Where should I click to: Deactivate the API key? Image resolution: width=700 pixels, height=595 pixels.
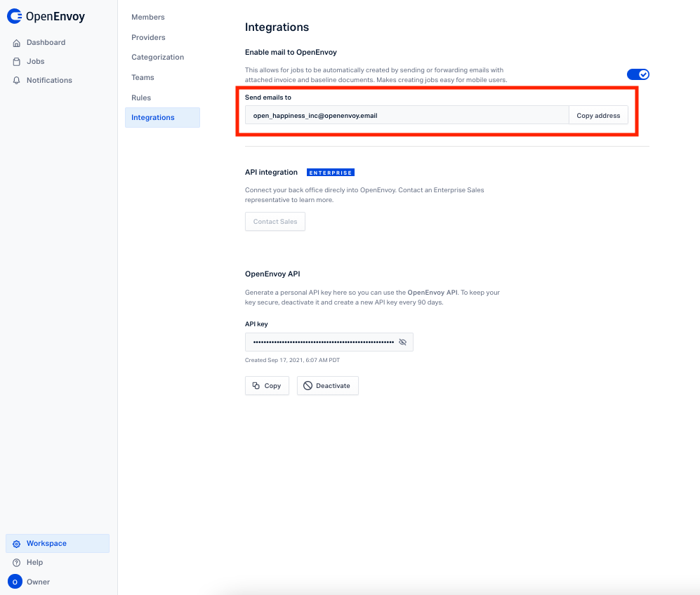328,385
